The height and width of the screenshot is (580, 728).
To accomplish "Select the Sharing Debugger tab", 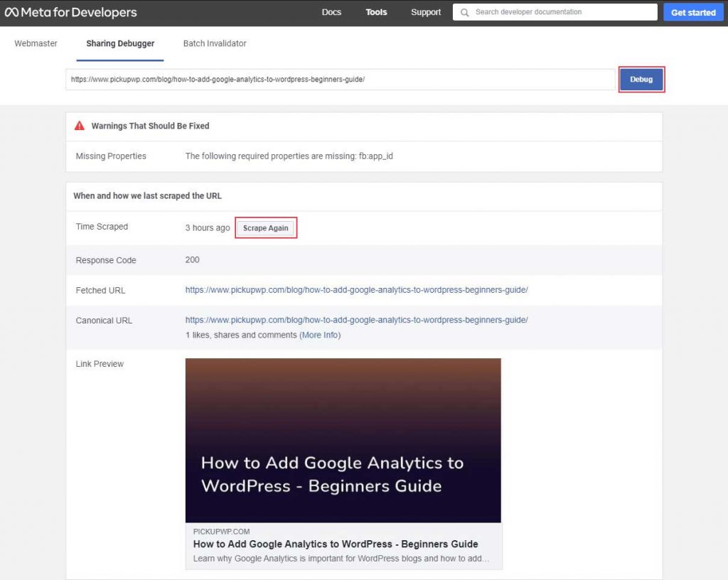I will tap(119, 43).
